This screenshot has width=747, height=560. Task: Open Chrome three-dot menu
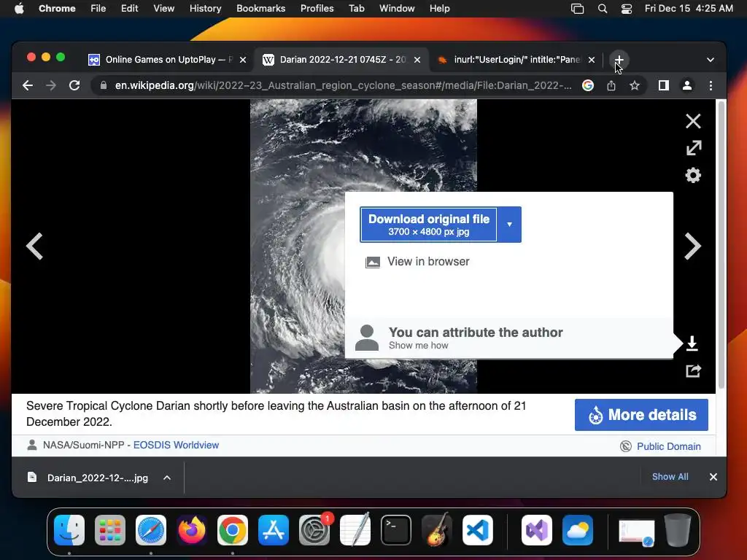[711, 86]
